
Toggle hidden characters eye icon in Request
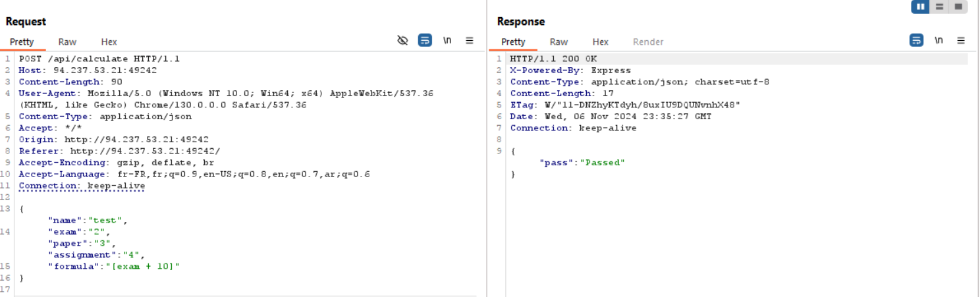point(403,41)
